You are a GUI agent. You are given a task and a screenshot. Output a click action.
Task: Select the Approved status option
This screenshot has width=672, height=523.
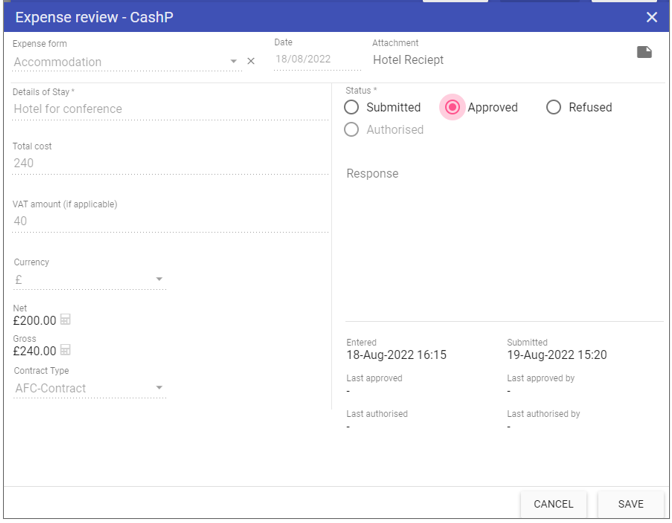click(453, 107)
